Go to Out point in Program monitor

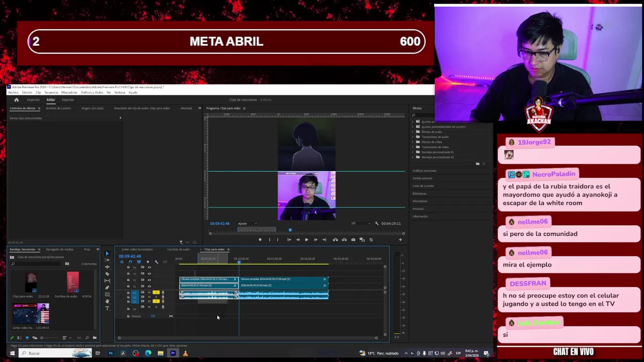point(324,240)
